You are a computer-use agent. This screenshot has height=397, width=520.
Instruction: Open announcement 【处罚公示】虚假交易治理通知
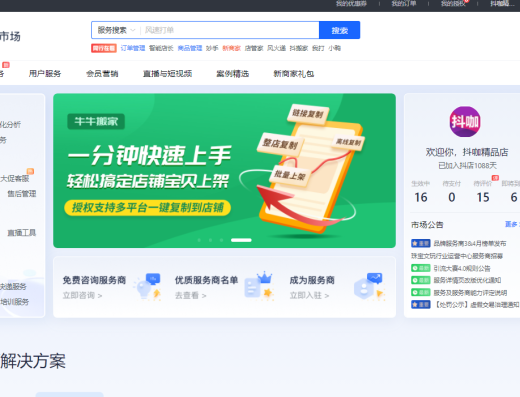(477, 305)
